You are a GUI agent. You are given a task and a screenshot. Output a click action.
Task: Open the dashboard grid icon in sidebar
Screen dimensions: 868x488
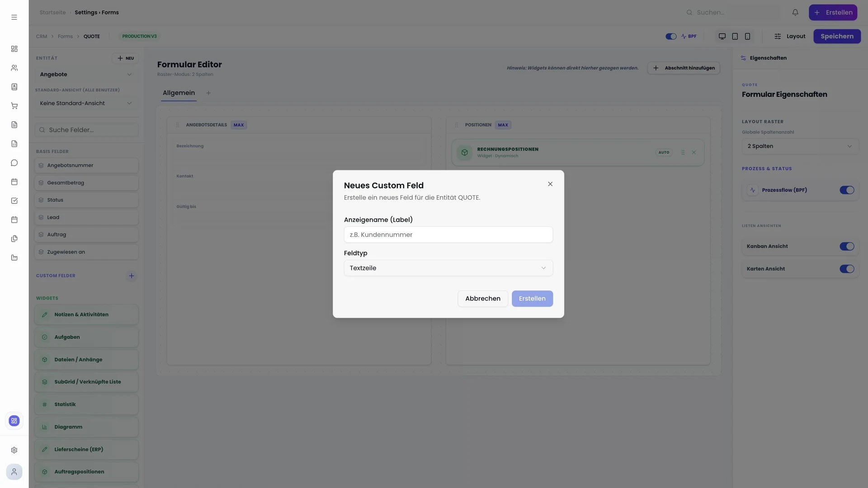pyautogui.click(x=14, y=49)
